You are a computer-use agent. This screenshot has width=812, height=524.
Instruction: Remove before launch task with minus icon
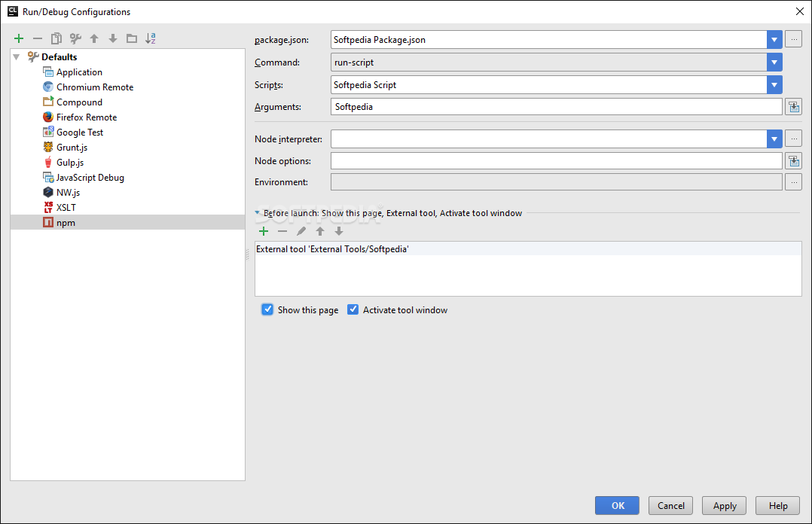(282, 231)
